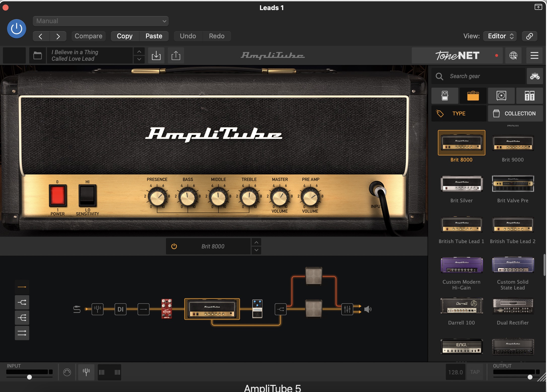The width and height of the screenshot is (547, 392).
Task: Toggle the HI/LO SENSITIVITY switch
Action: (87, 195)
